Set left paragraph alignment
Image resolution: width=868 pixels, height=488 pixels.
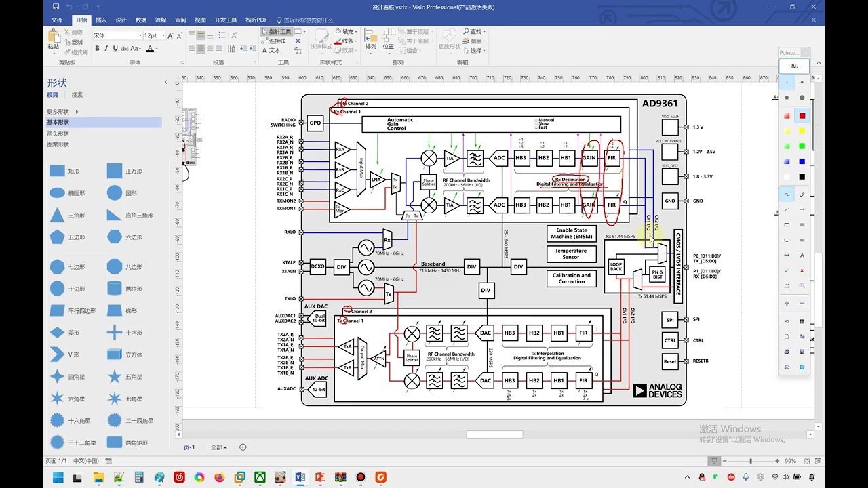(192, 49)
